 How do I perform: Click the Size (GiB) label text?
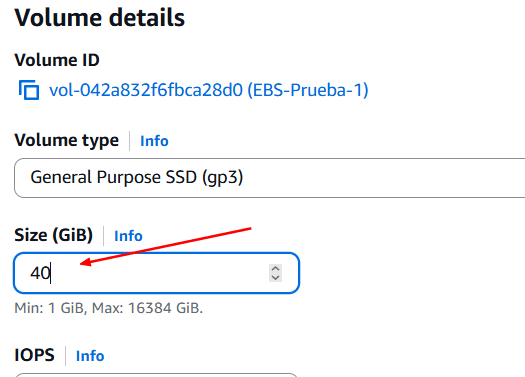click(x=54, y=235)
